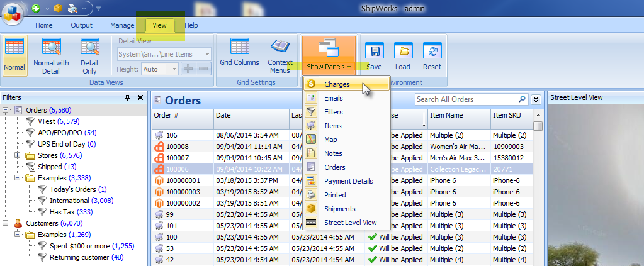Select the View ribbon tab
Image resolution: width=644 pixels, height=266 pixels.
(x=160, y=25)
